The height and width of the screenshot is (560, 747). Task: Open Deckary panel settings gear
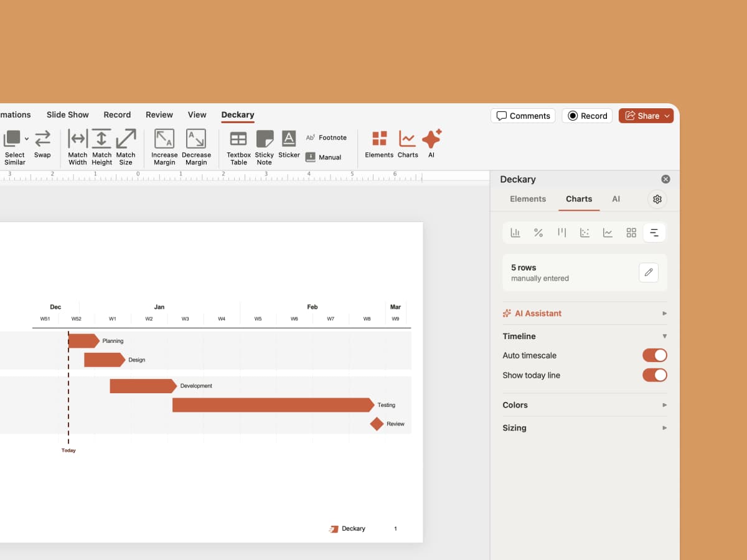click(x=657, y=199)
